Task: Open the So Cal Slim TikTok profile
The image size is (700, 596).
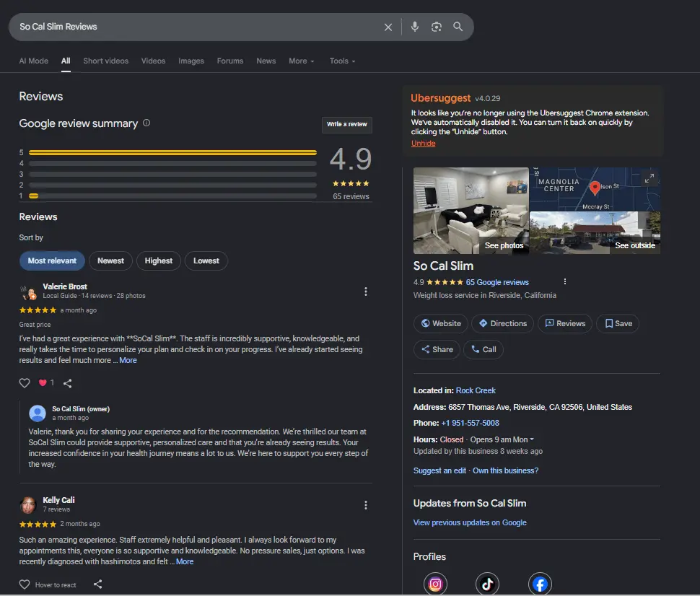Action: 488,584
